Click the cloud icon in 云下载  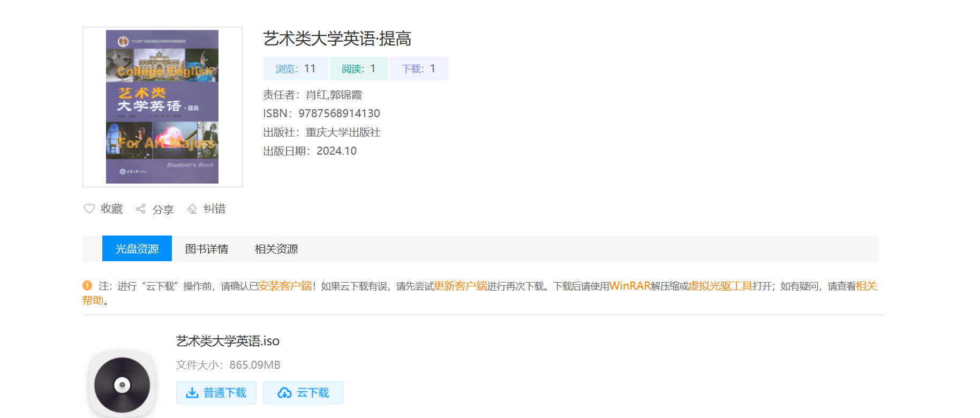click(x=284, y=393)
